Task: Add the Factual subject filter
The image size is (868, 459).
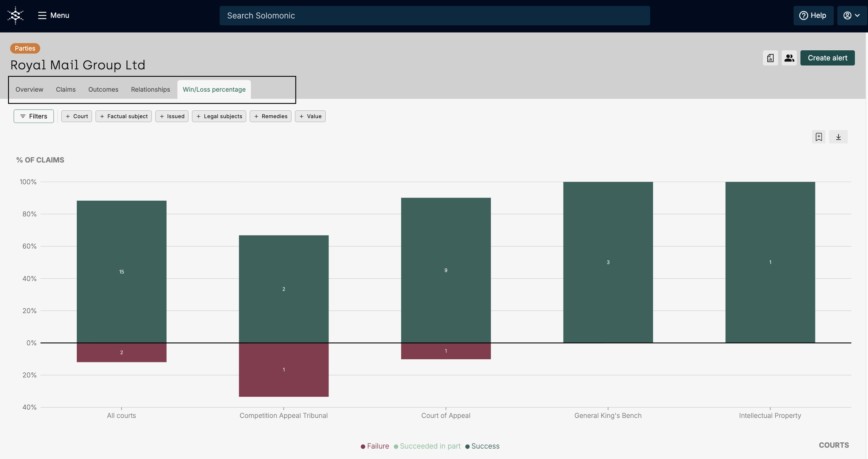Action: tap(124, 116)
